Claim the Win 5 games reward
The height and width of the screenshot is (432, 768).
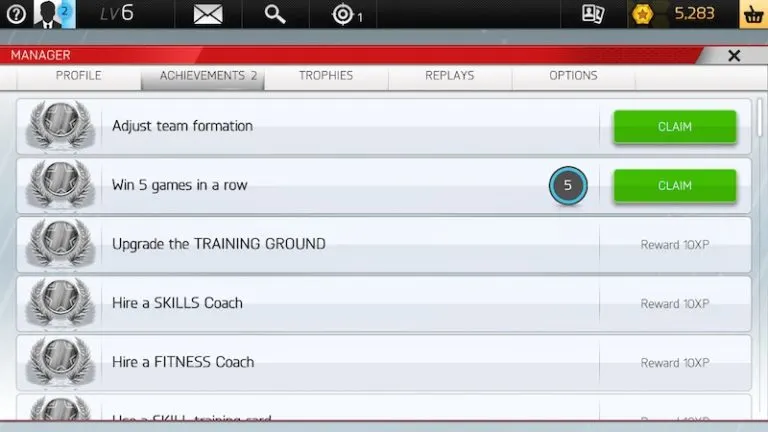[674, 186]
